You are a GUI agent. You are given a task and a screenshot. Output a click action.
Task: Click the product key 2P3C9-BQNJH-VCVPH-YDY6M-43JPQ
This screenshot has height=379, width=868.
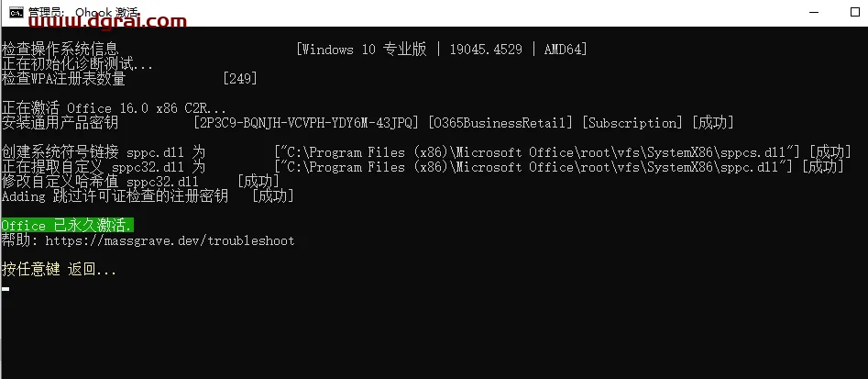pyautogui.click(x=306, y=122)
